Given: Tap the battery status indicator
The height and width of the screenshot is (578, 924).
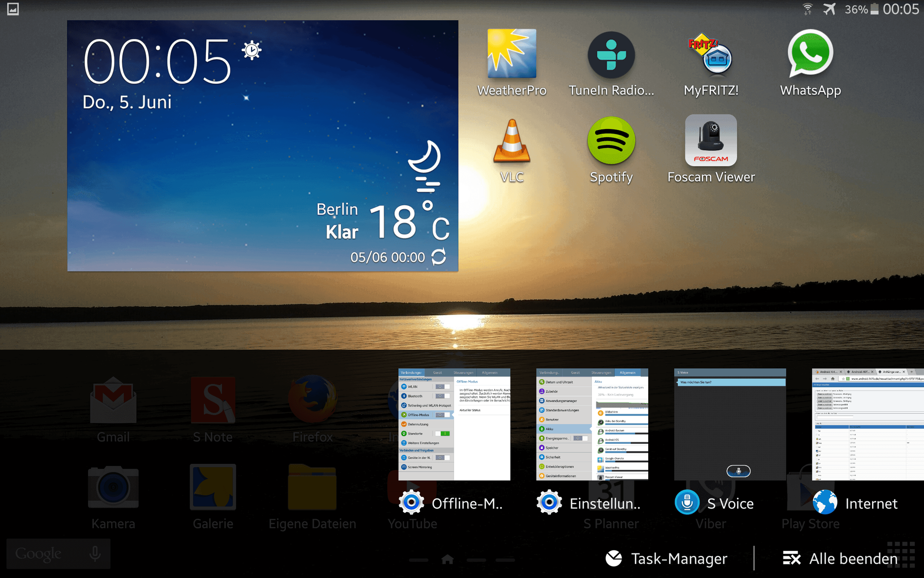Looking at the screenshot, I should pyautogui.click(x=861, y=9).
